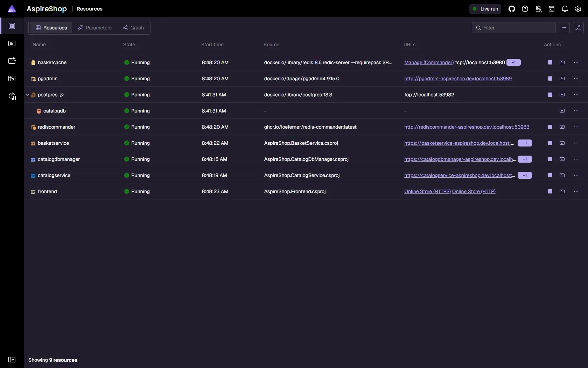Open more actions for basketcache
Image resolution: width=588 pixels, height=368 pixels.
point(576,62)
